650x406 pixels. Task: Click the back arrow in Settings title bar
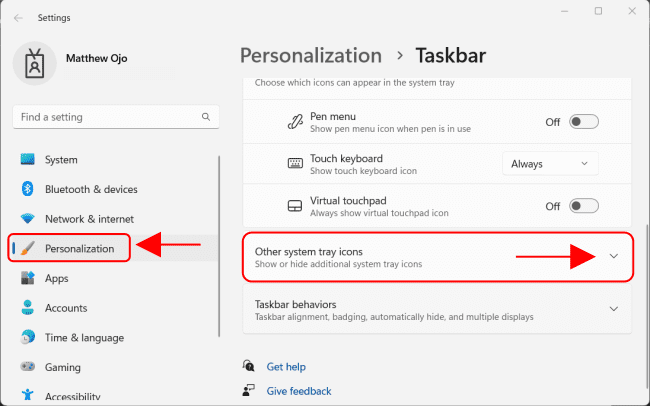pos(18,18)
